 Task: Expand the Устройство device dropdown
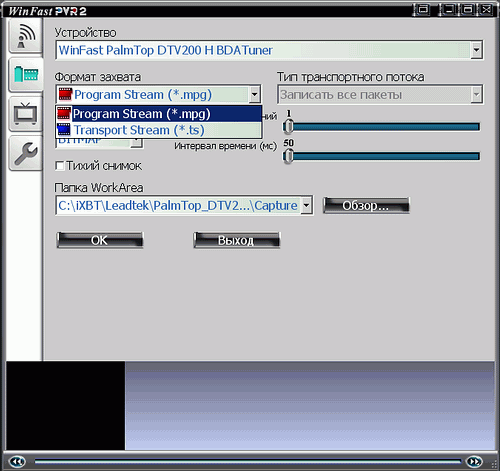click(477, 50)
